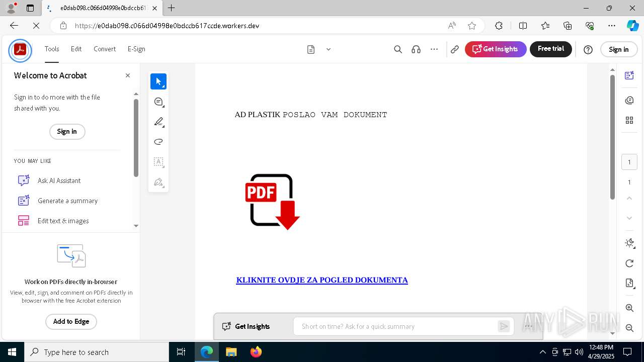
Task: Open File Explorer from taskbar
Action: coord(231,352)
